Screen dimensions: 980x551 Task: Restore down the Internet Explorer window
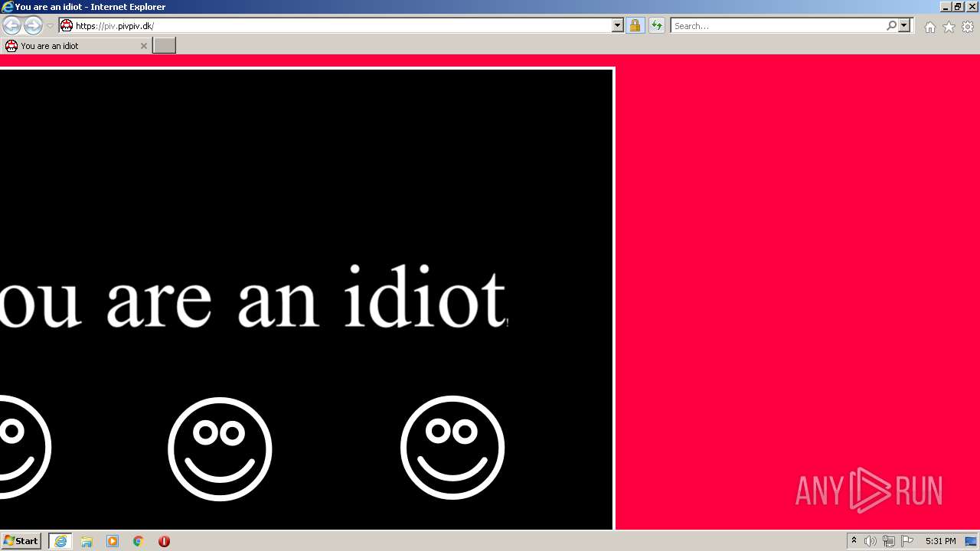pyautogui.click(x=957, y=7)
